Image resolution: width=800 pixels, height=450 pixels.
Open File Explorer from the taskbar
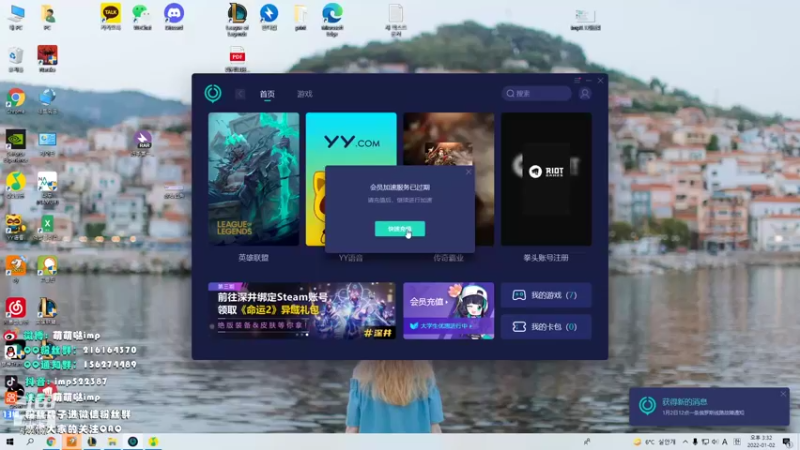tap(112, 442)
